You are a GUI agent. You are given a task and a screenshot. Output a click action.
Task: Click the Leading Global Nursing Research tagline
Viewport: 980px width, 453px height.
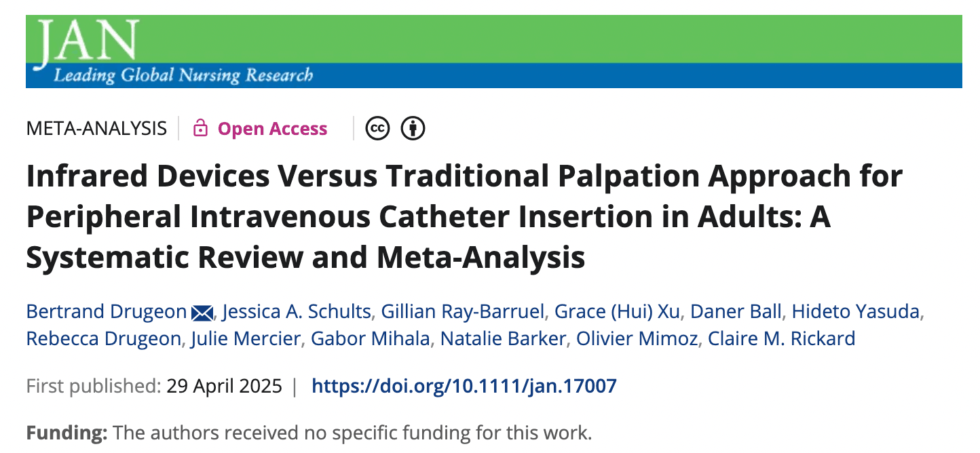[183, 75]
